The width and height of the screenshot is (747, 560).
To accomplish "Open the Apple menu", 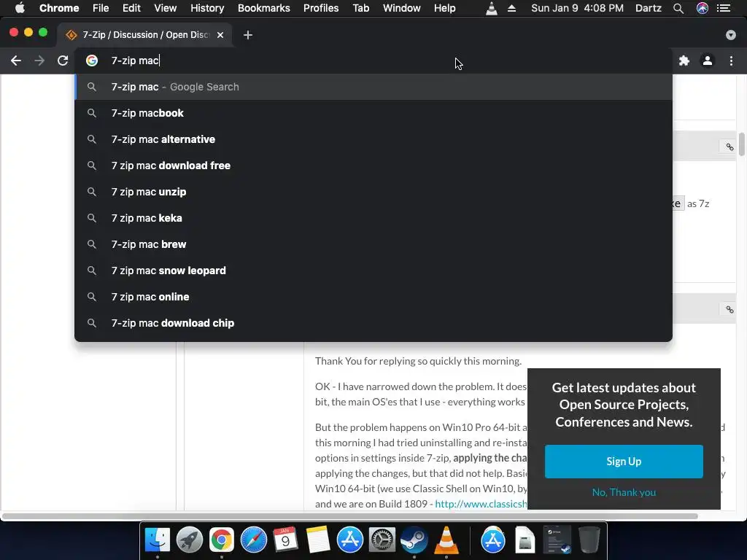I will (x=20, y=8).
